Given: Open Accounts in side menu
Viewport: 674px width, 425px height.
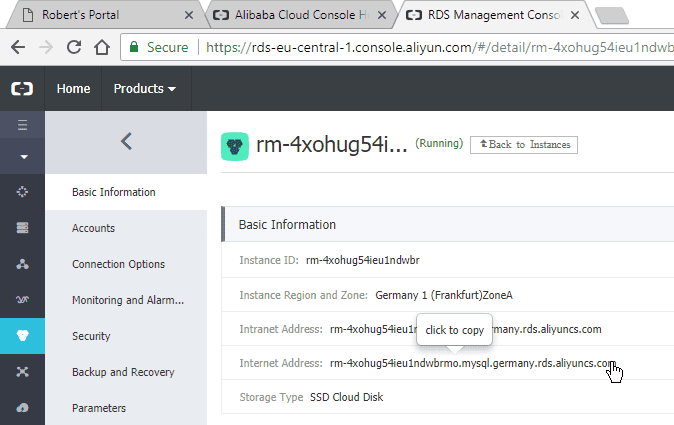Looking at the screenshot, I should pyautogui.click(x=93, y=228).
